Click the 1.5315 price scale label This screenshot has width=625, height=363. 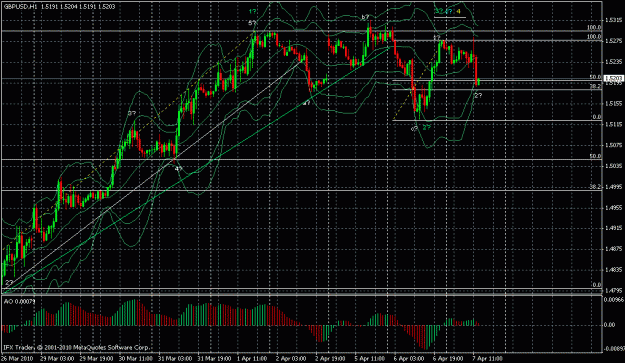pos(613,20)
